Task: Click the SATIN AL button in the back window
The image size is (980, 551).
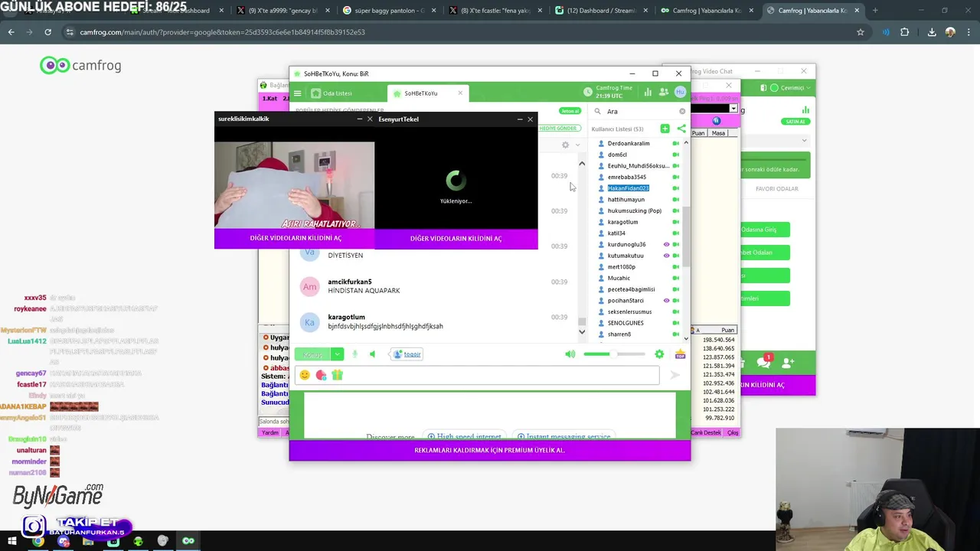Action: pyautogui.click(x=795, y=122)
